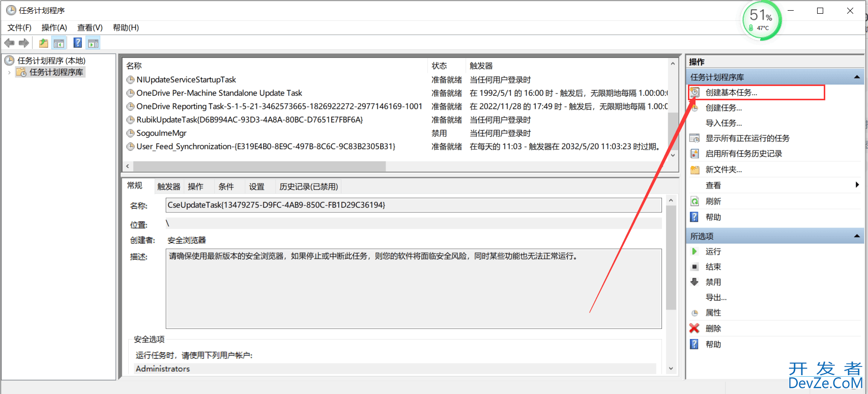Click the task list scroll-left arrow
The image size is (868, 394).
[x=128, y=166]
